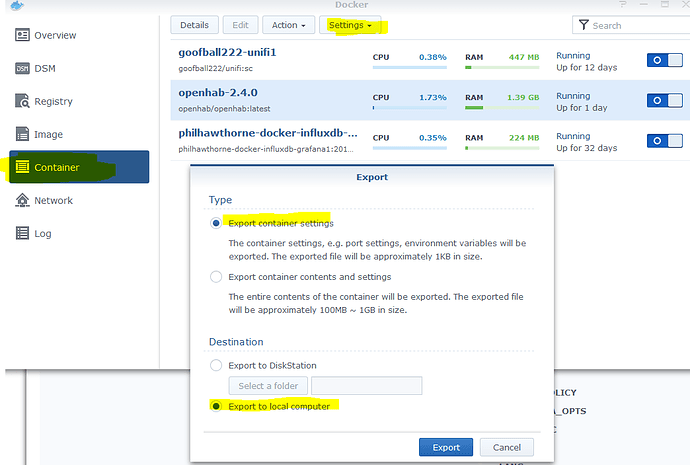Screen dimensions: 690x465
Task: Pick Export to local computer radio
Action: [x=216, y=406]
